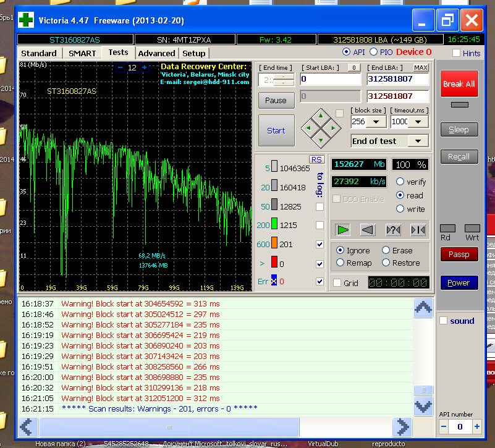
Task: Click the green 200 ms block swatch
Action: (274, 224)
